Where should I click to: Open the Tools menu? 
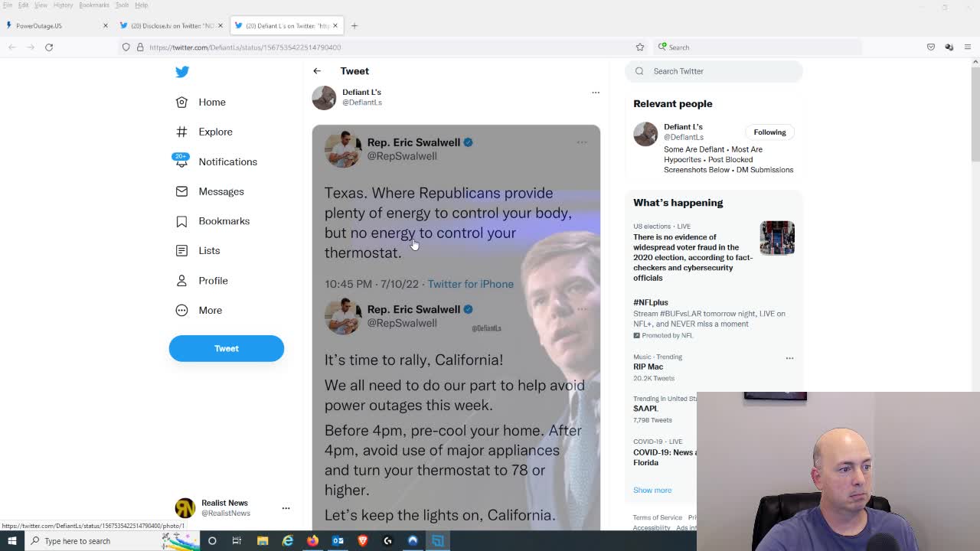click(x=122, y=5)
